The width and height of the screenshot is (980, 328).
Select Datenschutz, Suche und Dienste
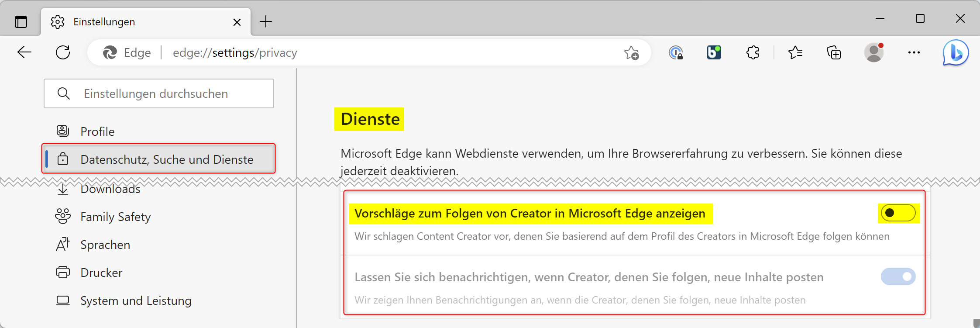click(x=159, y=159)
